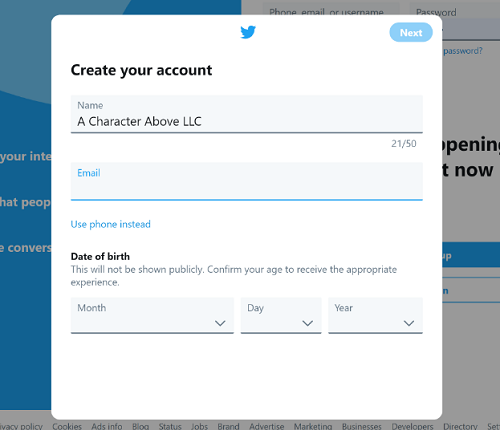This screenshot has width=500, height=430.
Task: Click the Day chevron arrow
Action: (307, 323)
